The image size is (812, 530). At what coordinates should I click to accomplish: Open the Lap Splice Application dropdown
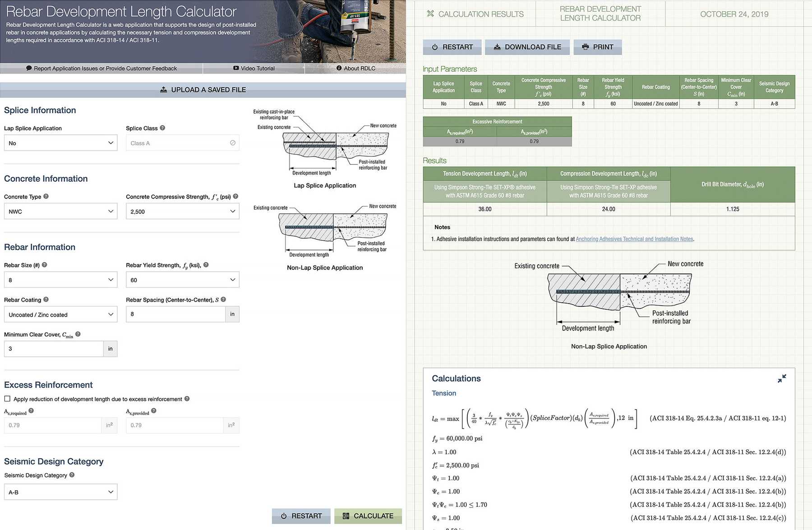coord(60,143)
